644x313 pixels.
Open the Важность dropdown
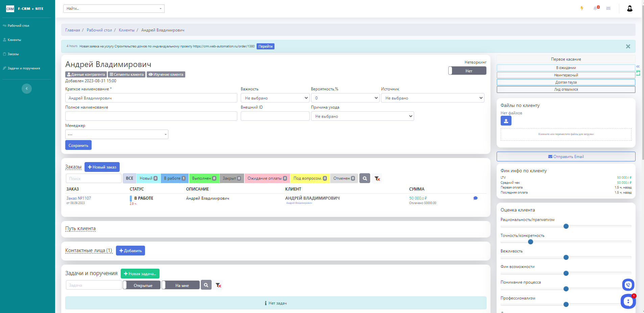tap(275, 98)
